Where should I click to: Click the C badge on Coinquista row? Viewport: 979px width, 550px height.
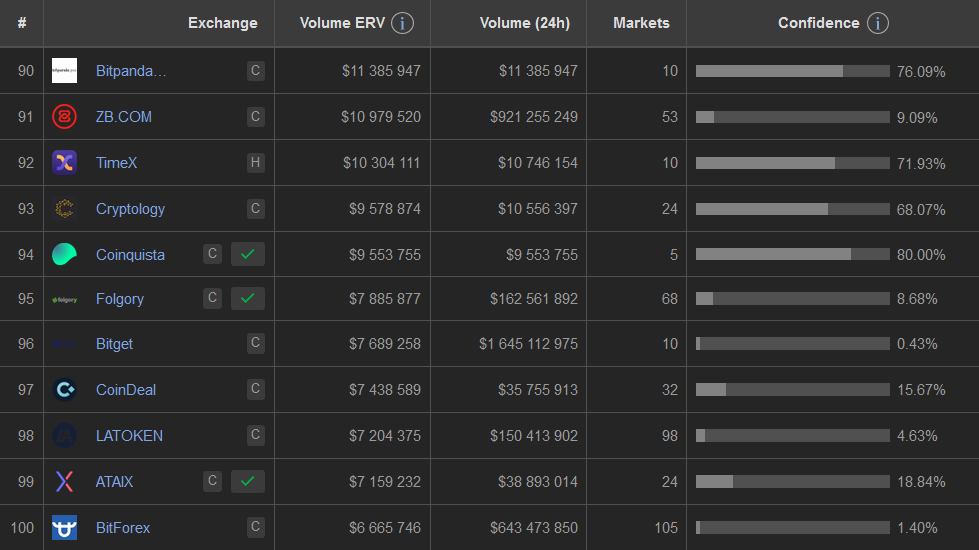coord(212,253)
